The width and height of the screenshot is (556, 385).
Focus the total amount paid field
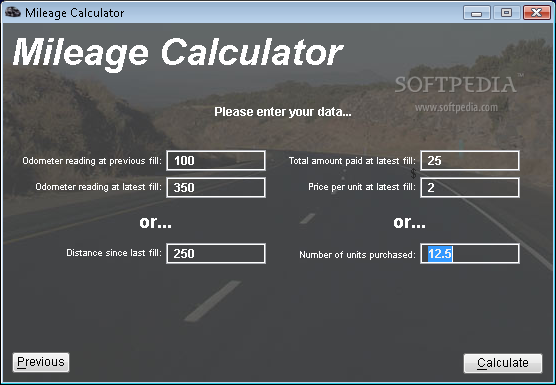coord(470,161)
